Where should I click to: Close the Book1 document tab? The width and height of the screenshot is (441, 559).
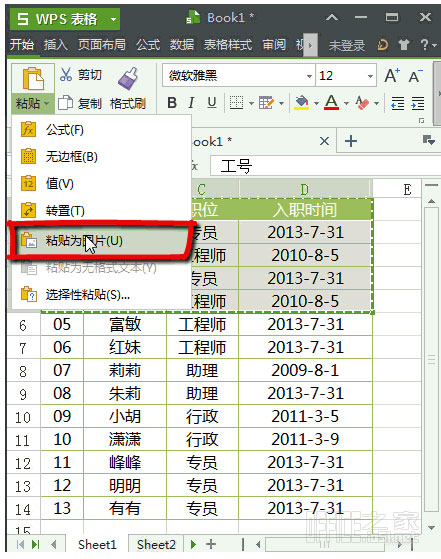tap(324, 141)
